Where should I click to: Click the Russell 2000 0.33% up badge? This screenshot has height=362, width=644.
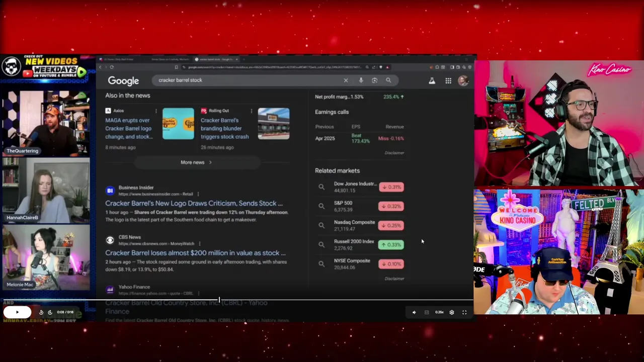click(391, 244)
